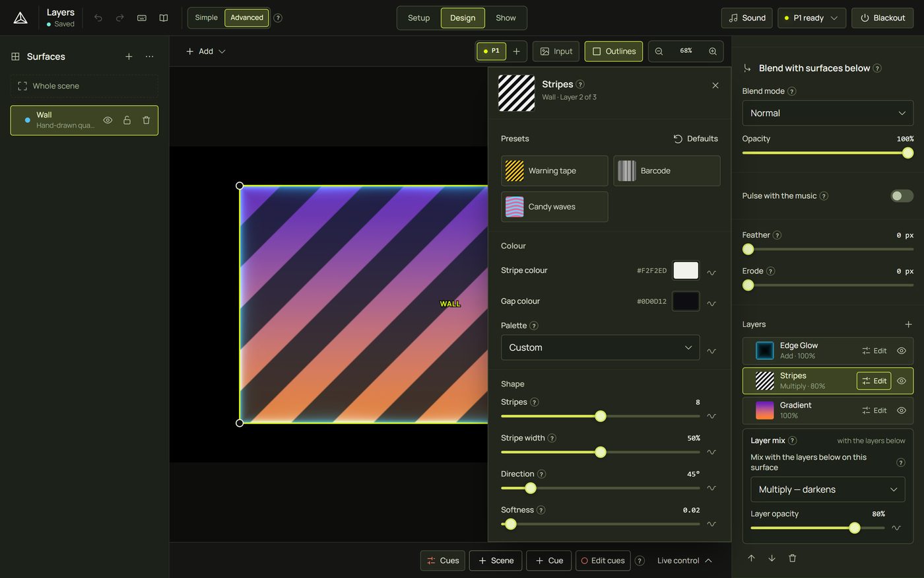Image resolution: width=924 pixels, height=578 pixels.
Task: Open the Surfaces more options menu
Action: click(x=150, y=57)
